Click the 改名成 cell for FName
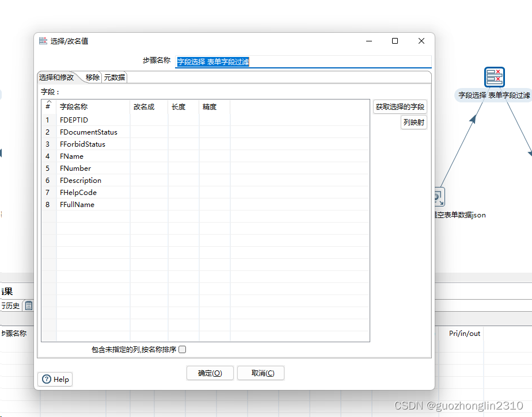The image size is (532, 417). pyautogui.click(x=149, y=156)
